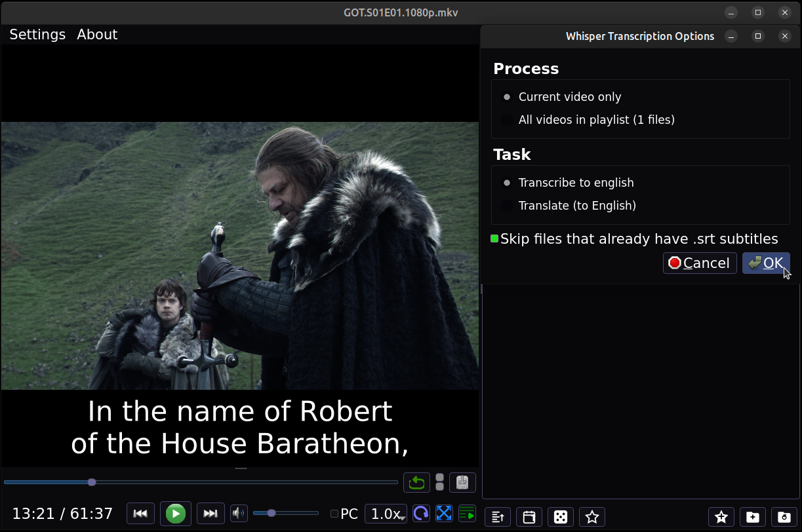
Task: Adjust the volume slider
Action: pyautogui.click(x=286, y=514)
